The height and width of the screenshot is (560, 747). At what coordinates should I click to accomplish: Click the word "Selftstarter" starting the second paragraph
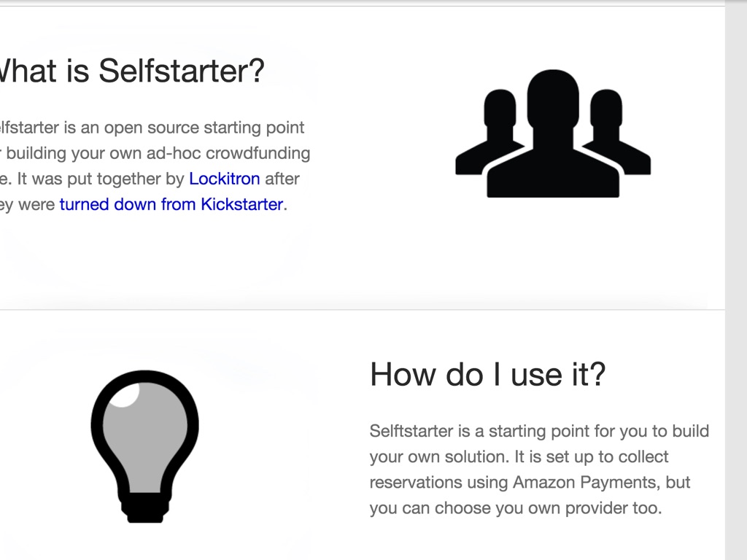(411, 431)
